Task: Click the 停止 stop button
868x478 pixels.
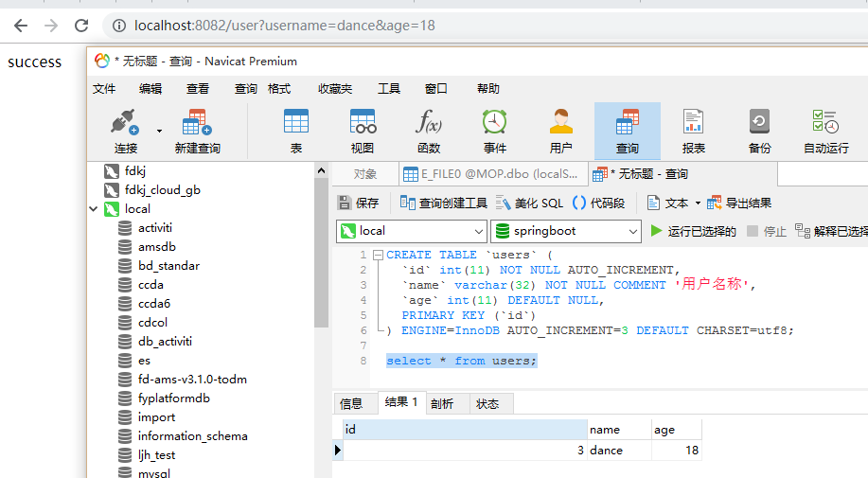Action: click(x=766, y=231)
